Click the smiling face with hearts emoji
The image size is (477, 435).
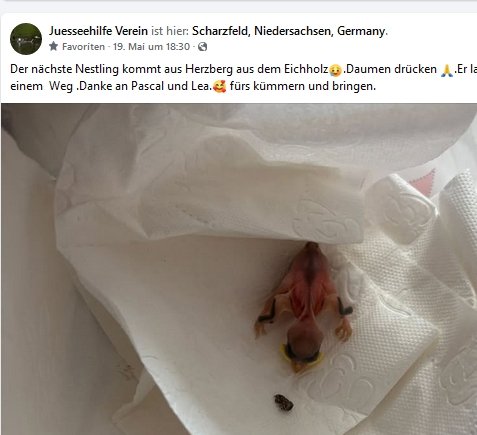[x=219, y=87]
